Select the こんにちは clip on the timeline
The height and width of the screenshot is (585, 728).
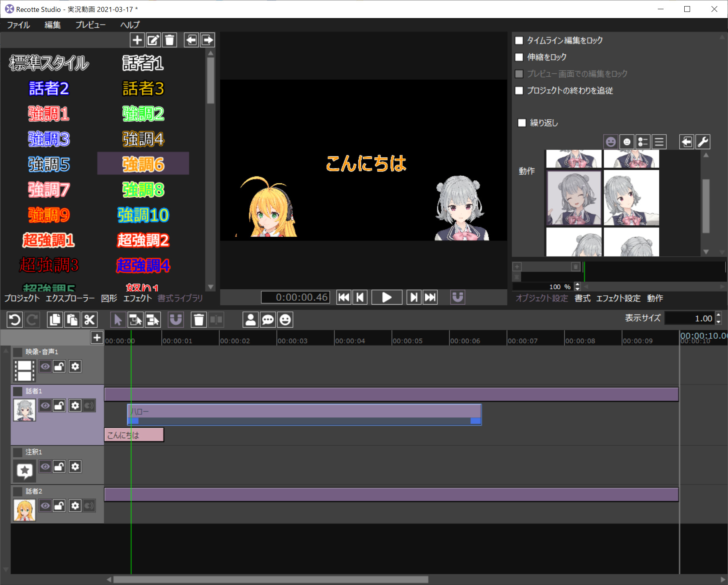tap(134, 435)
